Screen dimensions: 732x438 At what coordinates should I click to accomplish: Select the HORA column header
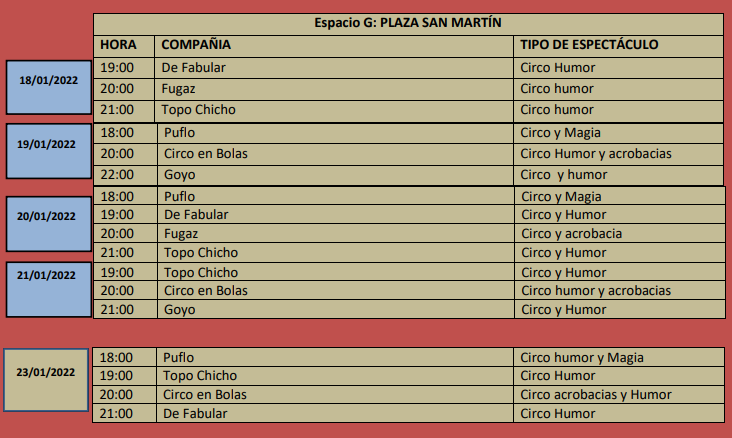118,45
